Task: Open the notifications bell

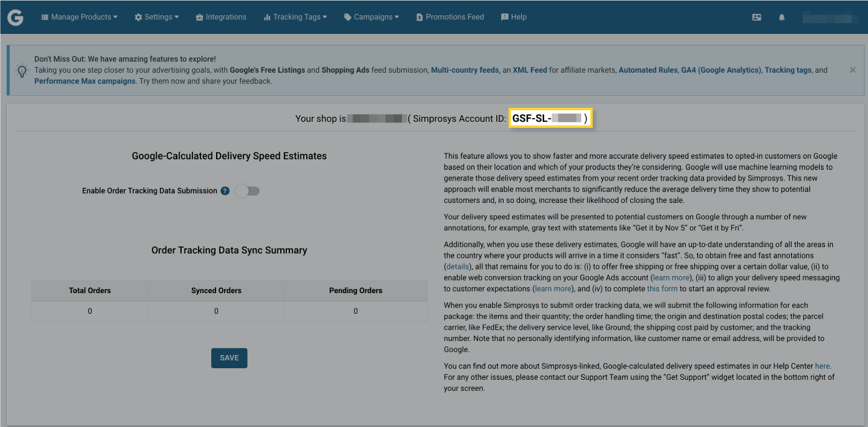Action: [782, 18]
